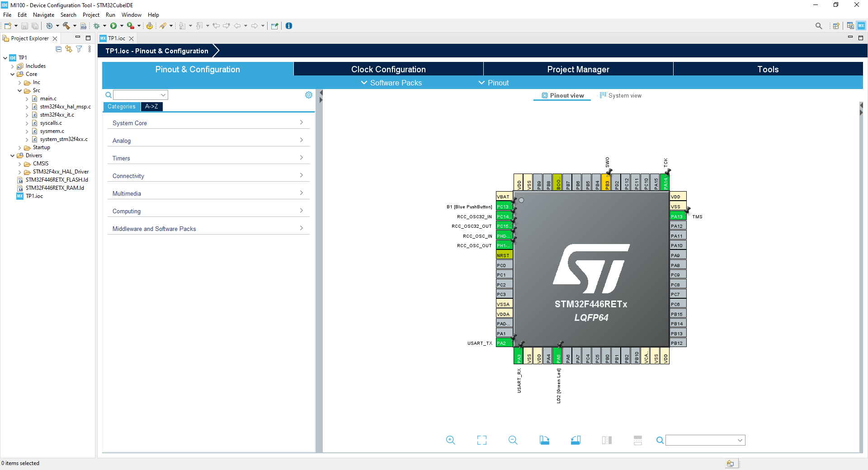Click the binary 010 file icon
This screenshot has width=868, height=470.
coord(83,26)
